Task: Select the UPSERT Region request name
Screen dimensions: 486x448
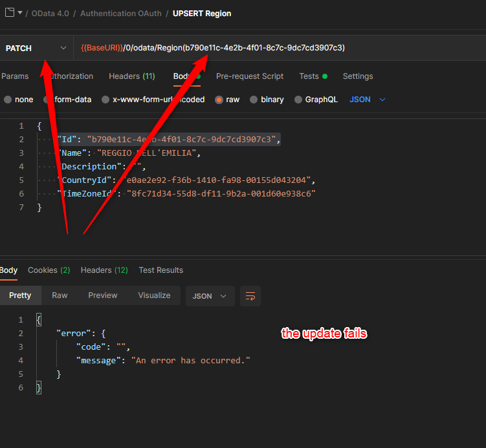Action: tap(202, 14)
